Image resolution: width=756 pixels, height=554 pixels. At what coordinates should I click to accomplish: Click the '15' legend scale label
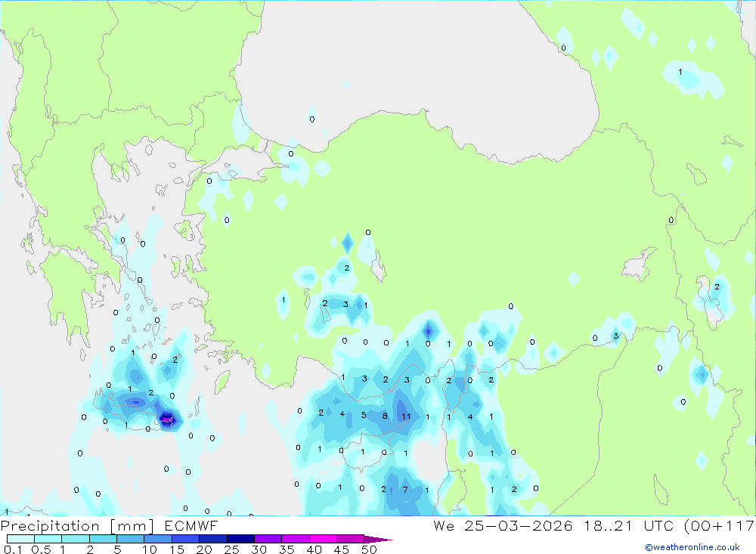coord(177,549)
